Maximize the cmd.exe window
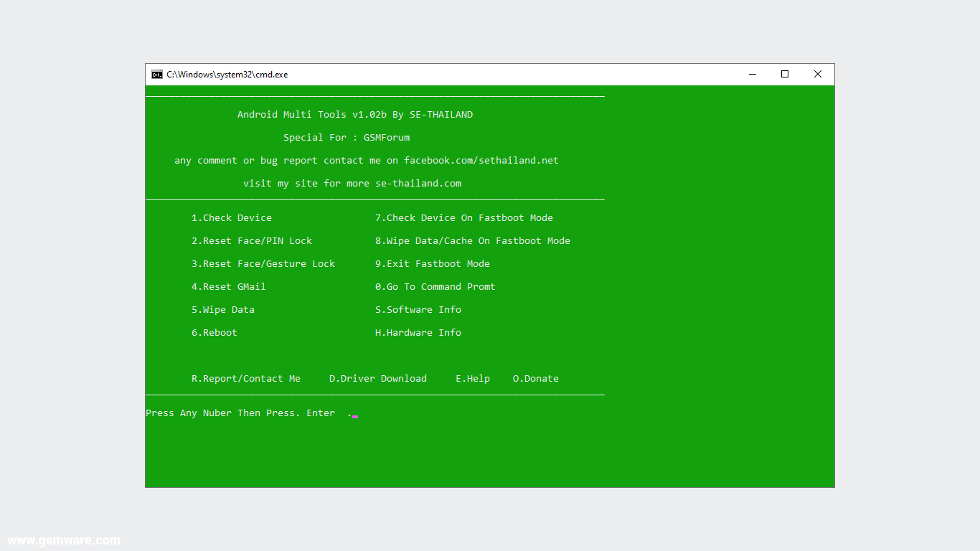The width and height of the screenshot is (980, 551). click(x=785, y=75)
